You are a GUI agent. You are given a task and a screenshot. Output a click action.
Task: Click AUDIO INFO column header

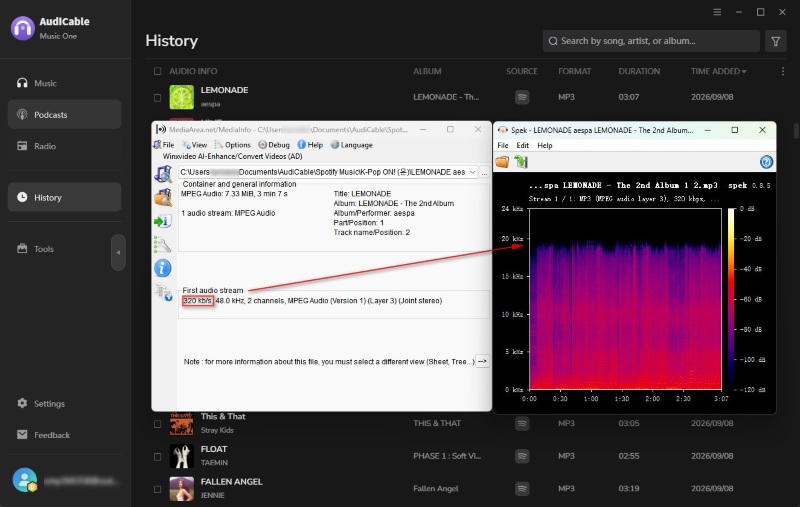pyautogui.click(x=193, y=71)
